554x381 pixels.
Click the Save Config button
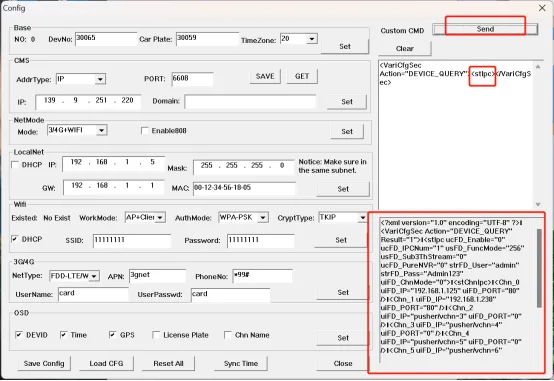tap(44, 363)
